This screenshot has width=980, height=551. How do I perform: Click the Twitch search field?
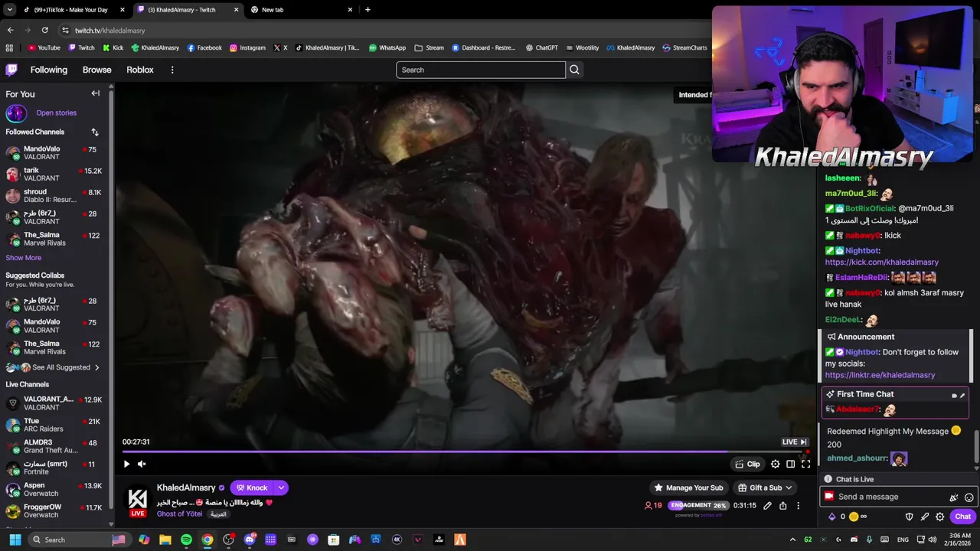point(481,70)
